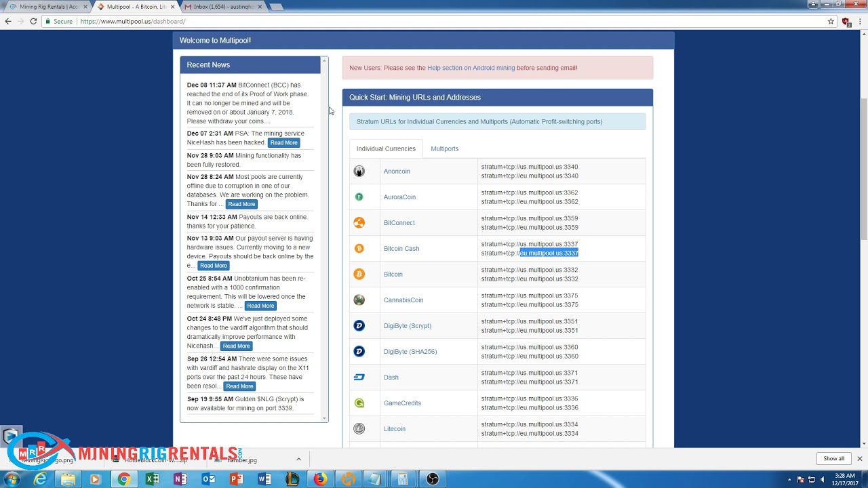Switch to the Multiports tab
Image resolution: width=868 pixels, height=488 pixels.
point(445,148)
